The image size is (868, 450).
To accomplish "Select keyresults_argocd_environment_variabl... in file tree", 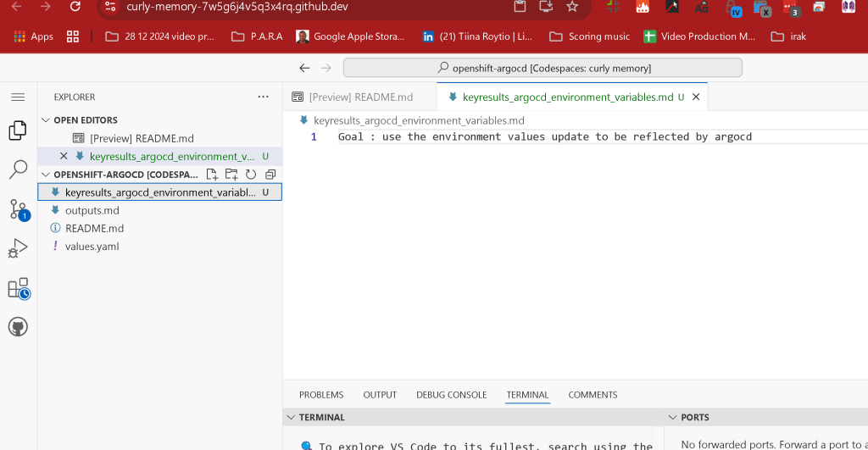I will click(160, 192).
